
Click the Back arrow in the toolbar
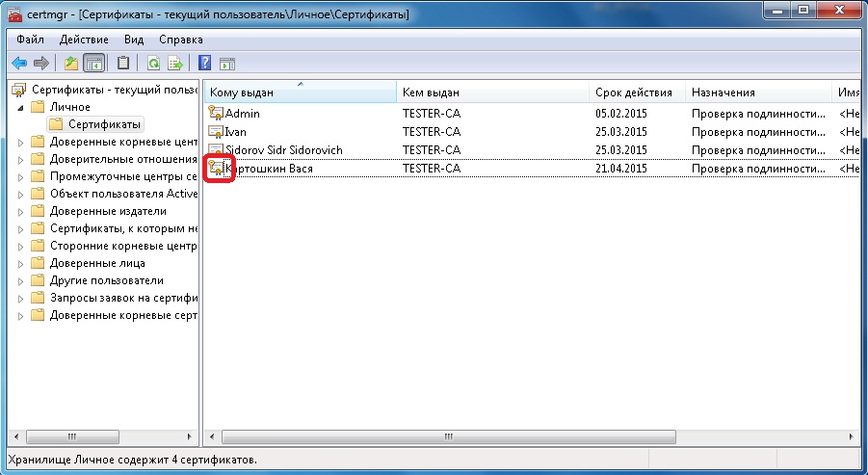(17, 64)
